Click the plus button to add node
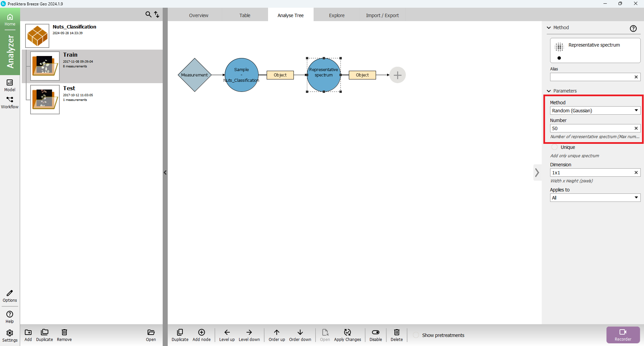Viewport: 644px width, 346px height. click(397, 75)
